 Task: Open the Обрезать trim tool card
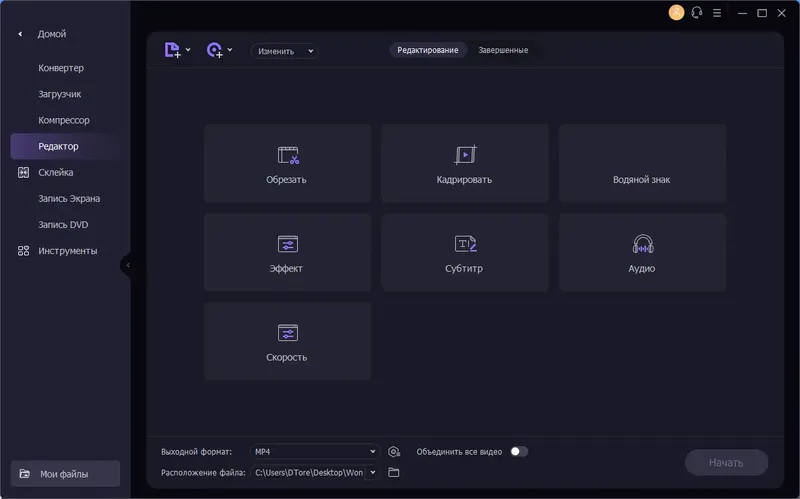[287, 163]
